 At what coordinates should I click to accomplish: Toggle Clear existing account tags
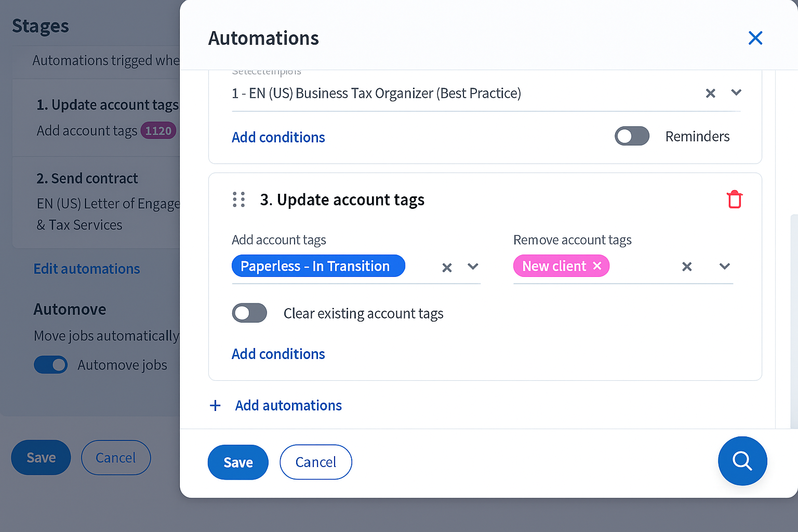(249, 313)
